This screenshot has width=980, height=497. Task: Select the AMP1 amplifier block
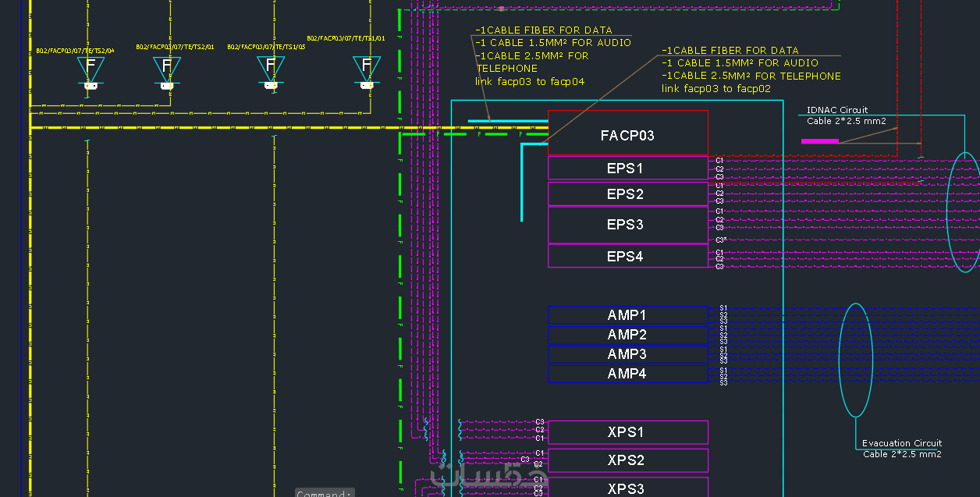click(628, 315)
